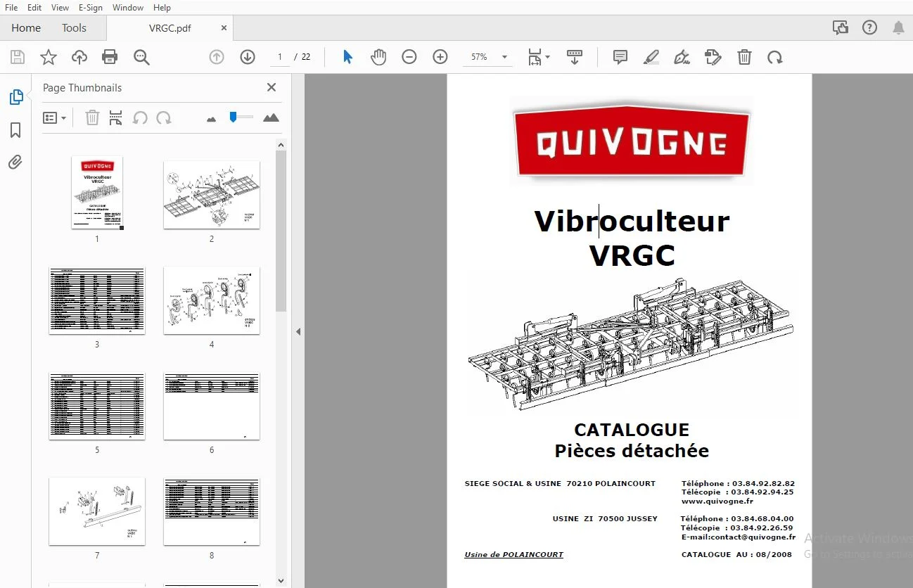This screenshot has height=588, width=913.
Task: Click the page number input field
Action: click(279, 57)
